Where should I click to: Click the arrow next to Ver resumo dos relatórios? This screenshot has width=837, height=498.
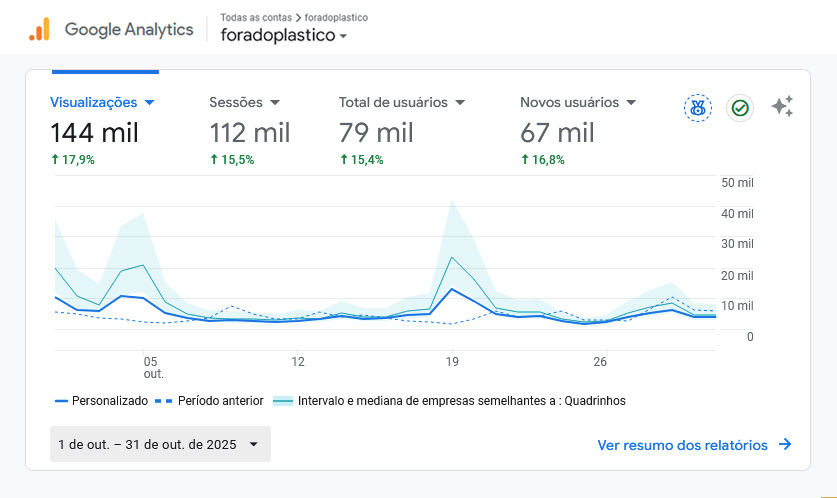[x=785, y=445]
